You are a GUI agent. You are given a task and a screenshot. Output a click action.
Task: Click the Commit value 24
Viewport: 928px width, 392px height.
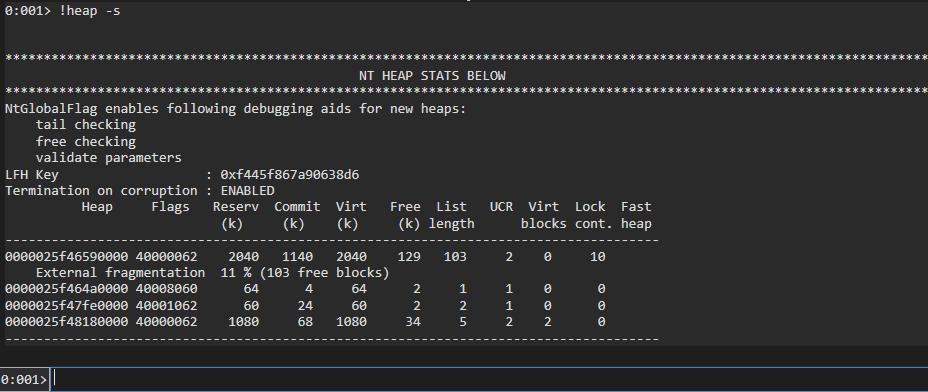tap(305, 306)
